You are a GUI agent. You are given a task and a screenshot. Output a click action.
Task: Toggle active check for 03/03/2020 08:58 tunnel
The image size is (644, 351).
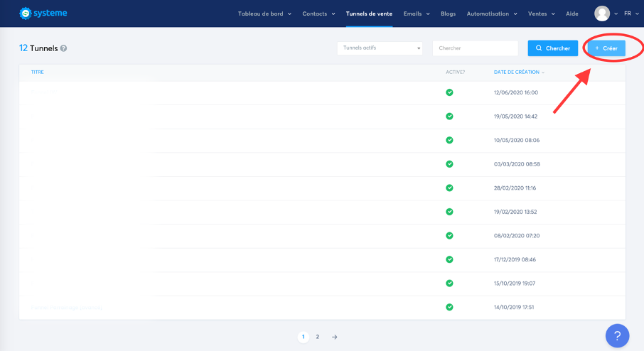[x=449, y=164]
